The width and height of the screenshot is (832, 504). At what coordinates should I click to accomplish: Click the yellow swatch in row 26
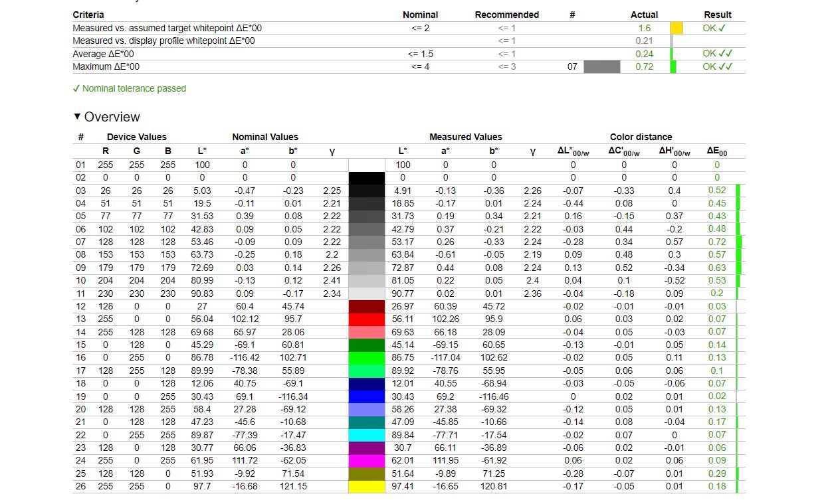pos(367,486)
